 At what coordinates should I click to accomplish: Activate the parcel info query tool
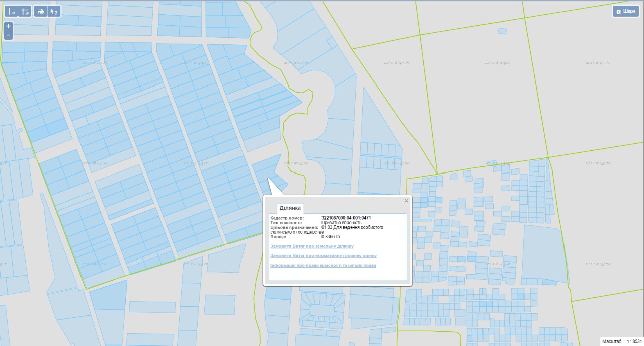[x=54, y=11]
